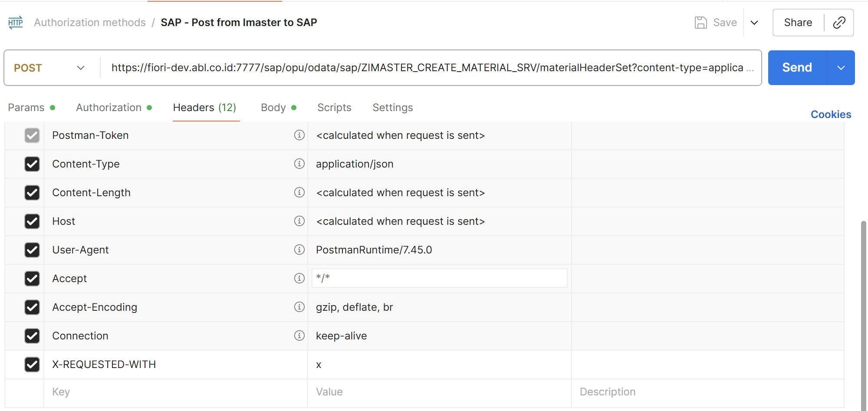Screen dimensions: 868x411
Task: Click the new header Value field
Action: pos(439,392)
